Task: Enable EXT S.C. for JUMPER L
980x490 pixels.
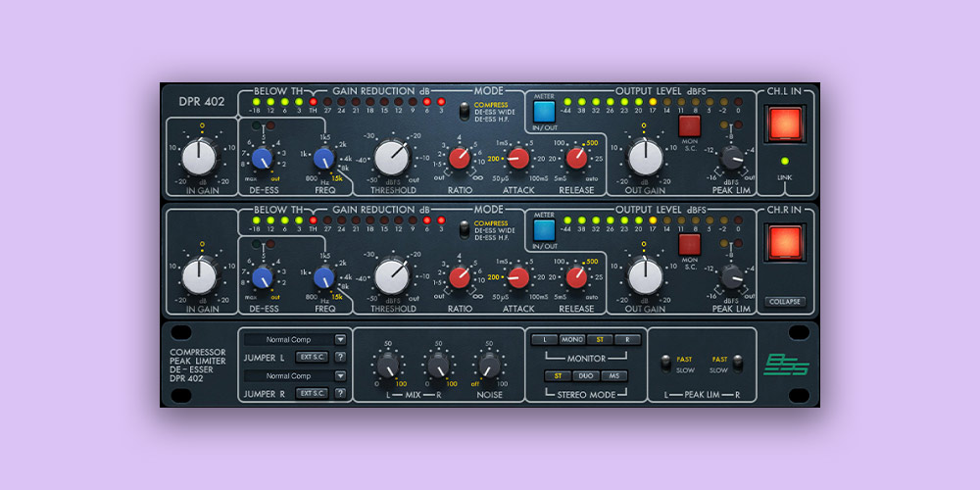Action: pyautogui.click(x=312, y=357)
